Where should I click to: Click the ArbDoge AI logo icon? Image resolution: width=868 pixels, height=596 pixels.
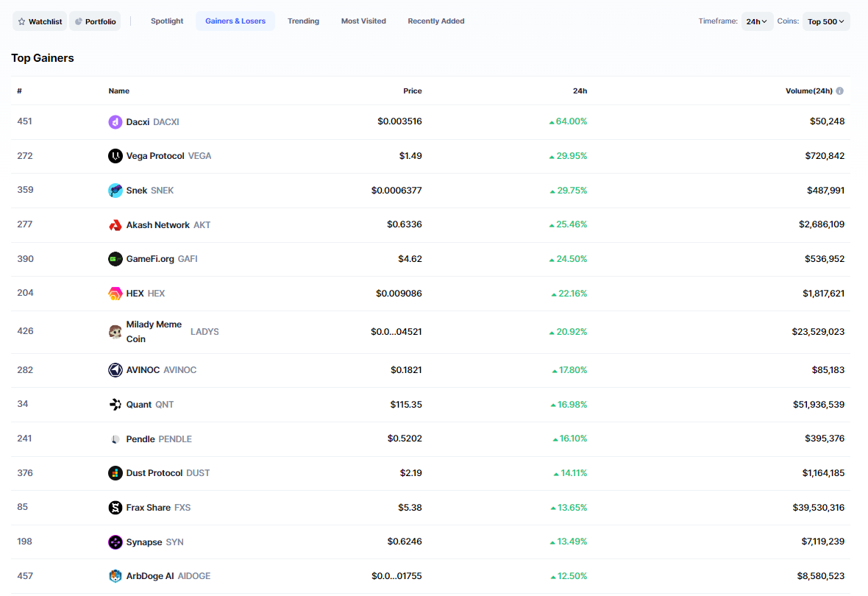[x=115, y=576]
